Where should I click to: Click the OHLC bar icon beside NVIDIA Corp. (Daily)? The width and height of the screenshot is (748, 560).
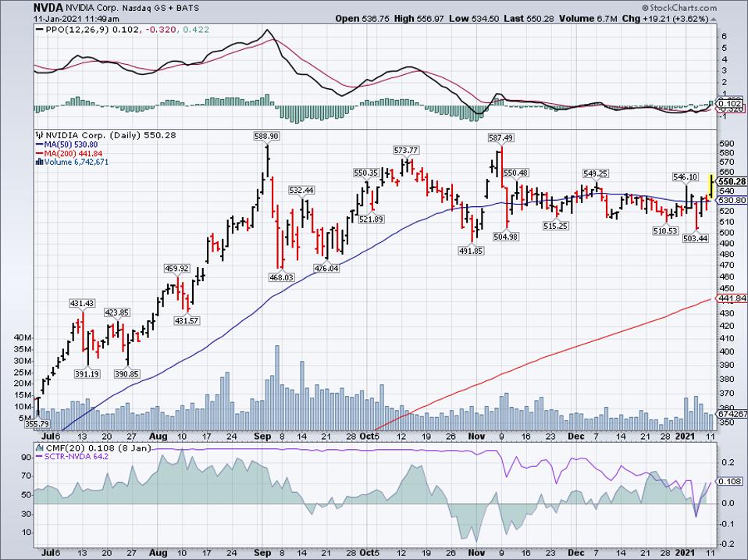[39, 135]
